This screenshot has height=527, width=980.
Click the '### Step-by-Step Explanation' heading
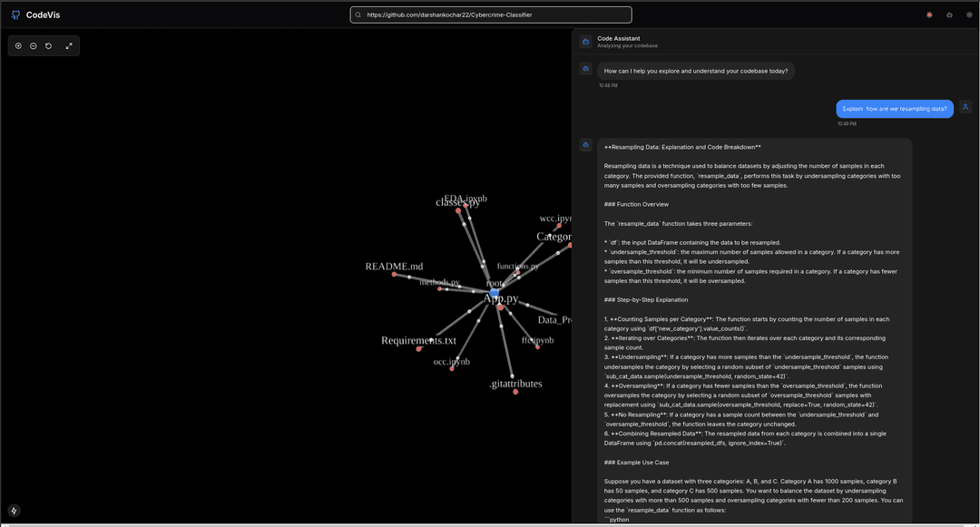[646, 299]
